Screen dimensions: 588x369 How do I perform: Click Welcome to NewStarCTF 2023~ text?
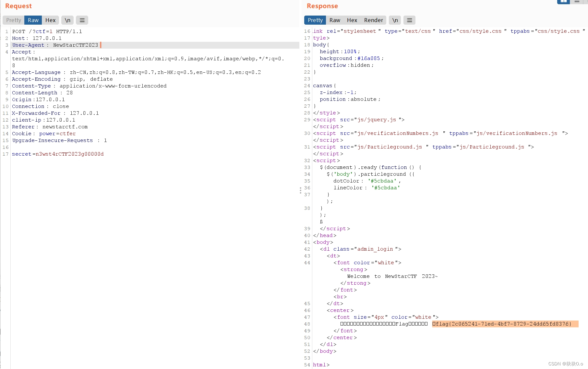[392, 276]
